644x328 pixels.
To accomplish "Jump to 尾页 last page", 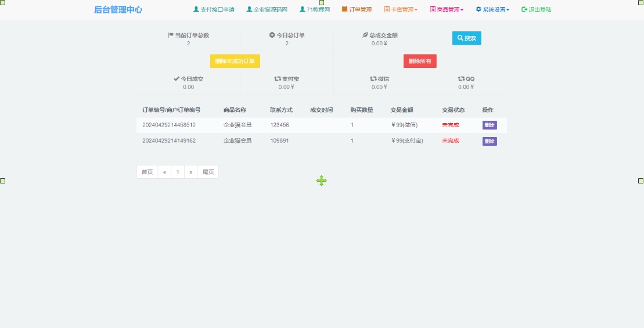I will (x=208, y=172).
